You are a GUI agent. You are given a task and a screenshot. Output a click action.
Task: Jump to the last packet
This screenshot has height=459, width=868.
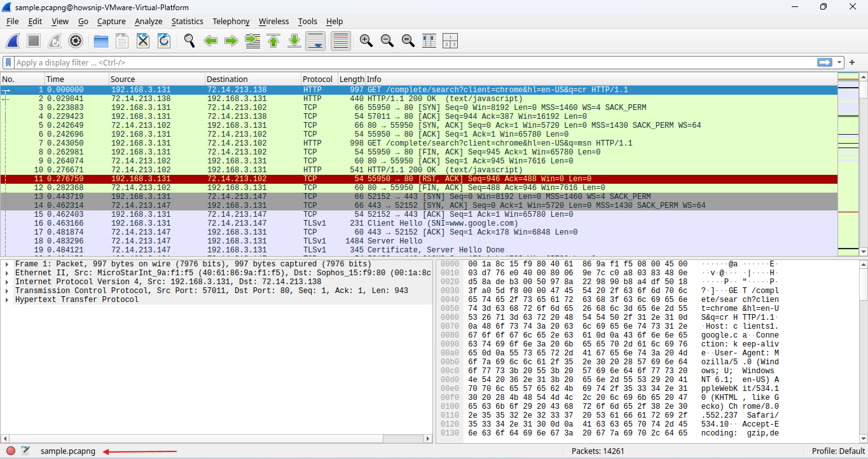point(294,41)
